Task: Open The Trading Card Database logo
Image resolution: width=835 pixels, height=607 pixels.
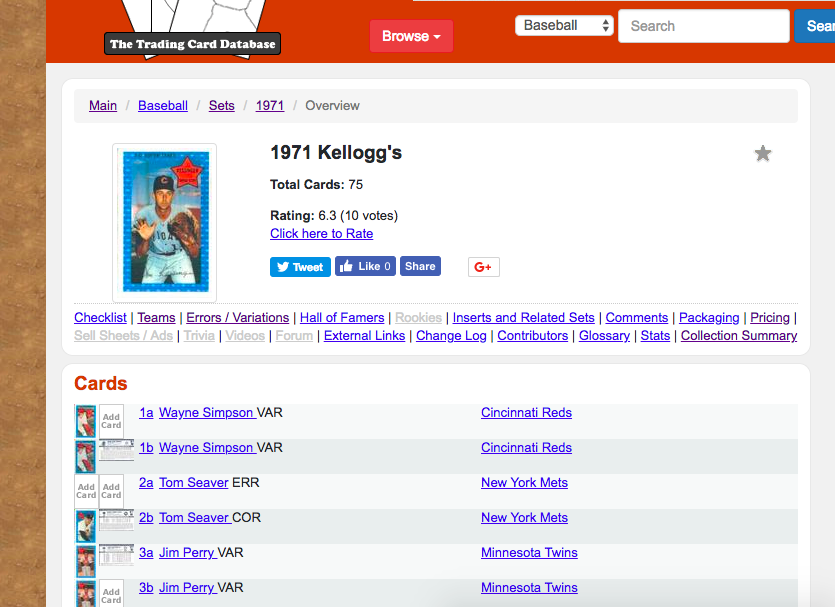Action: [x=192, y=30]
